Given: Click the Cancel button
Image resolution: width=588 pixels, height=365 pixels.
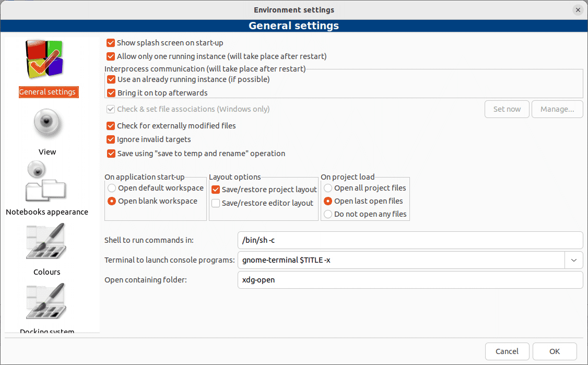Looking at the screenshot, I should point(507,351).
